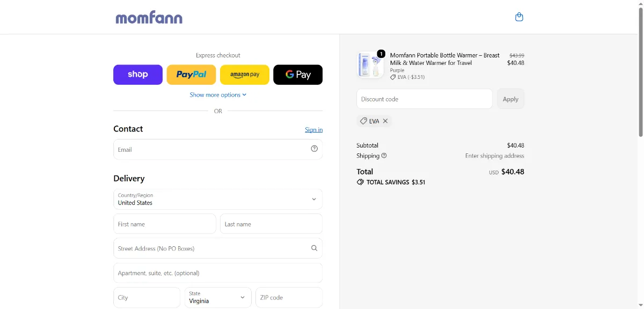The height and width of the screenshot is (309, 644).
Task: Pay with PayPal express checkout
Action: tap(191, 75)
